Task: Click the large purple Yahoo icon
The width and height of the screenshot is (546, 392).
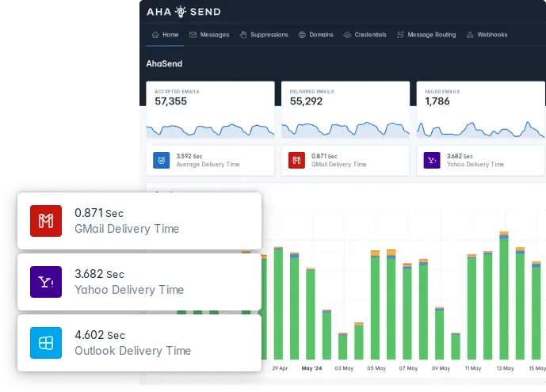Action: pos(46,282)
